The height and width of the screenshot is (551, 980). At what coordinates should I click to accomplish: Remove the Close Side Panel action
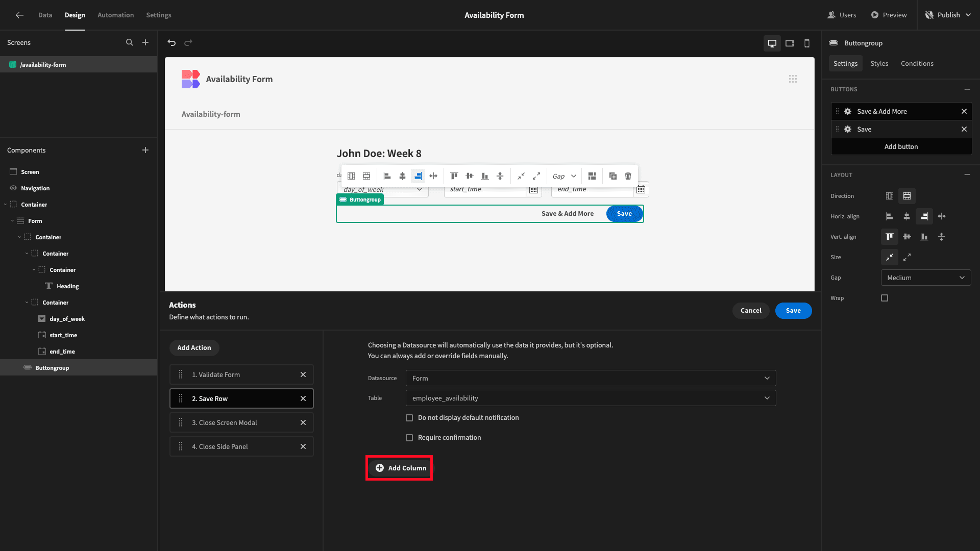tap(303, 446)
